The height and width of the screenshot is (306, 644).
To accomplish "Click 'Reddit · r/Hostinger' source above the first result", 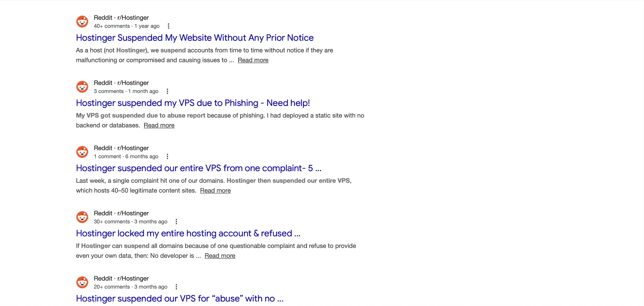I will [121, 18].
